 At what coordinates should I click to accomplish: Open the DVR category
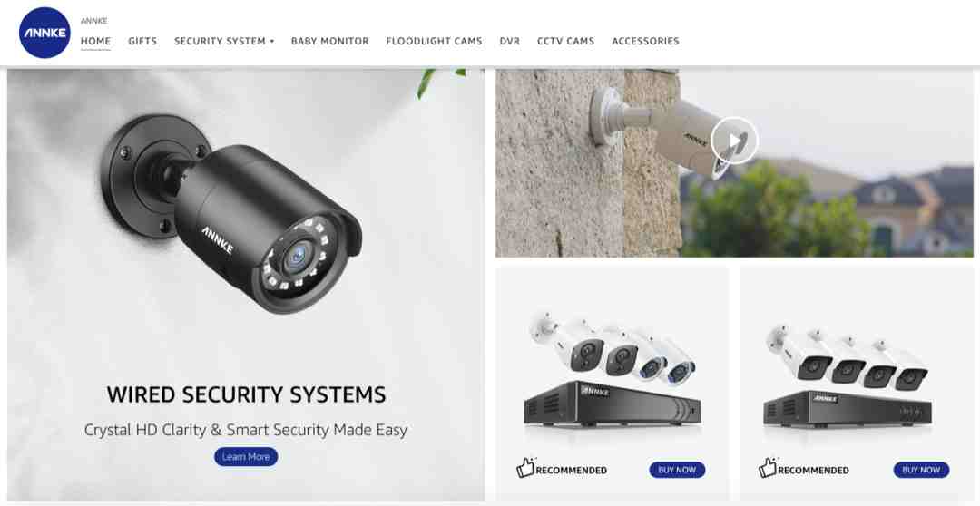coord(509,41)
